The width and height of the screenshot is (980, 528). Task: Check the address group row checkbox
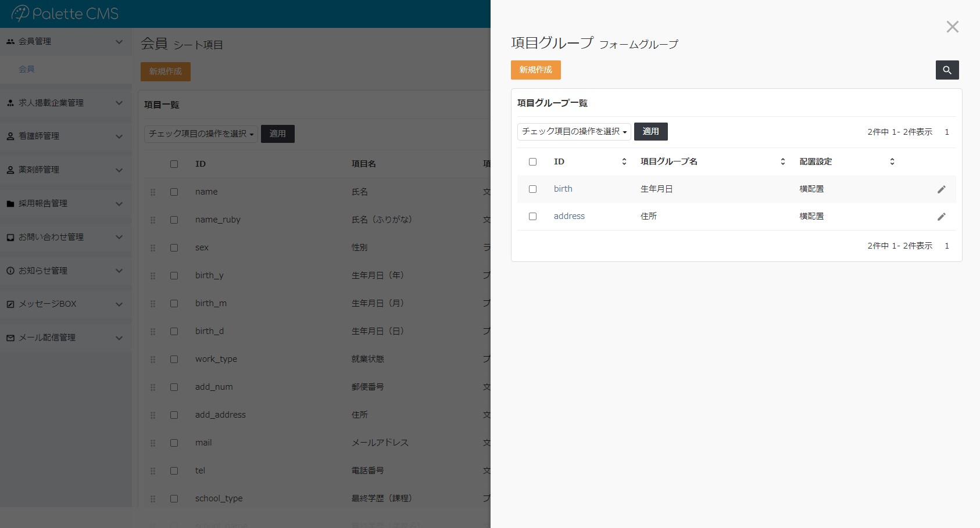[x=532, y=216]
